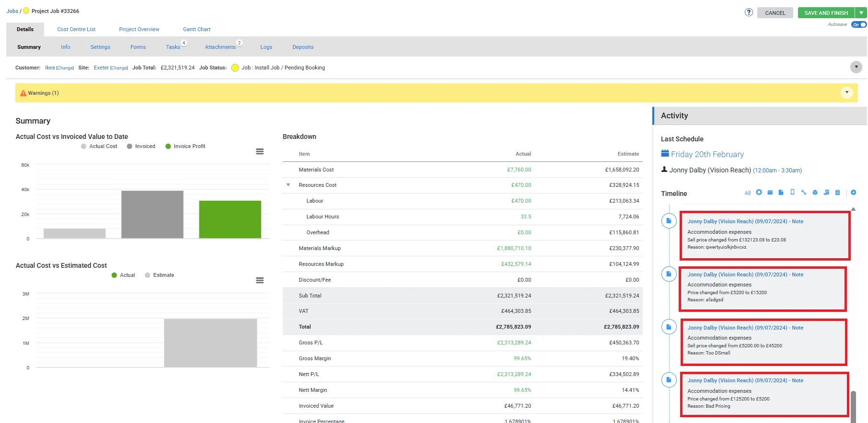Viewport: 868px width, 423px height.
Task: Filter timeline by status changes (circle icon)
Action: point(759,193)
